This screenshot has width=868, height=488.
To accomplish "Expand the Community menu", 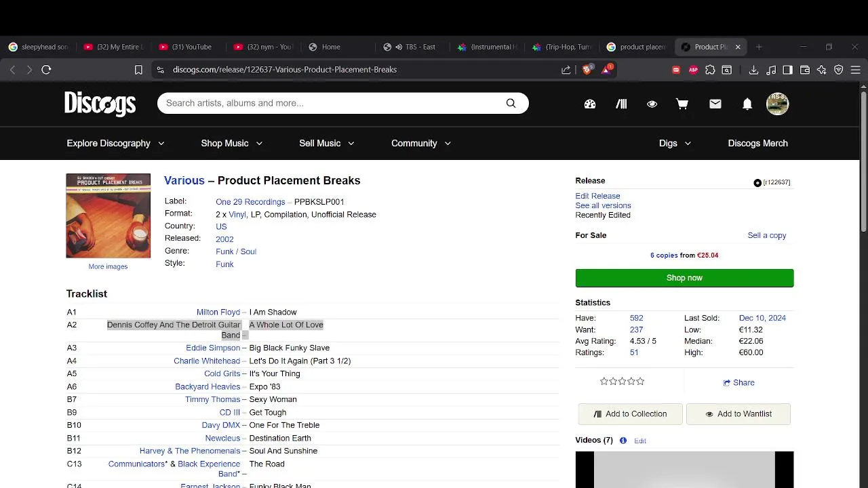I will click(x=420, y=143).
